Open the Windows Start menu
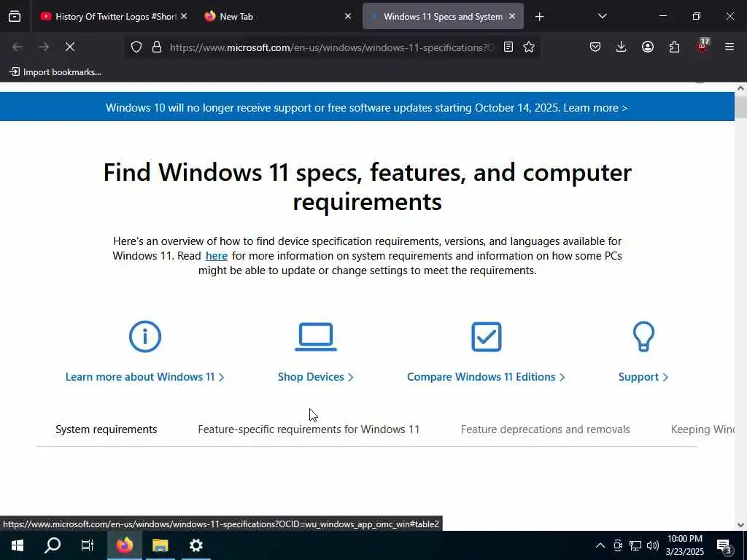The width and height of the screenshot is (747, 560). pyautogui.click(x=18, y=545)
